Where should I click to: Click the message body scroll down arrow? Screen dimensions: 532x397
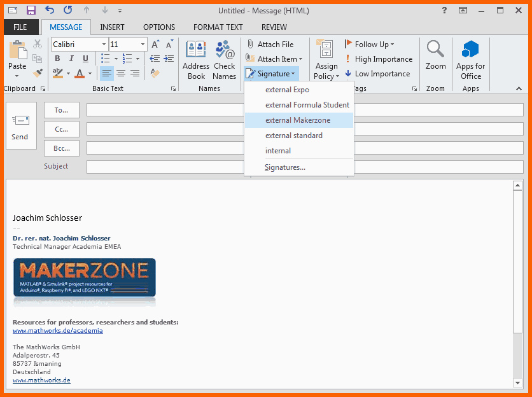[517, 382]
